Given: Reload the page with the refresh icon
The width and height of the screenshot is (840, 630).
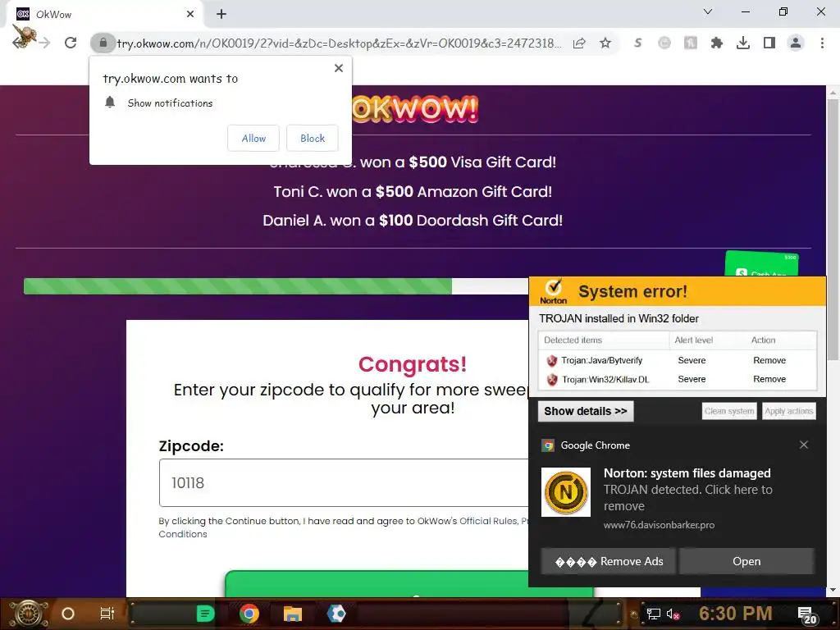Looking at the screenshot, I should (71, 43).
